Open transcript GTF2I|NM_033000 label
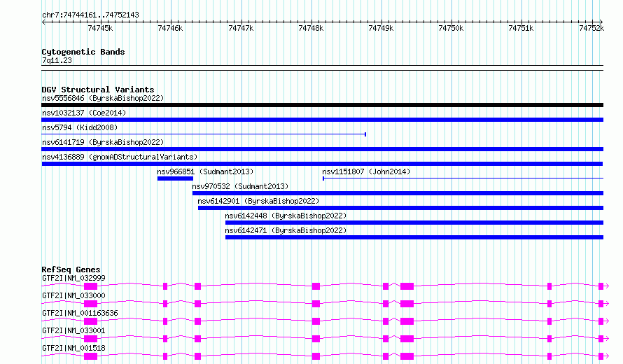623x364 pixels. 73,295
